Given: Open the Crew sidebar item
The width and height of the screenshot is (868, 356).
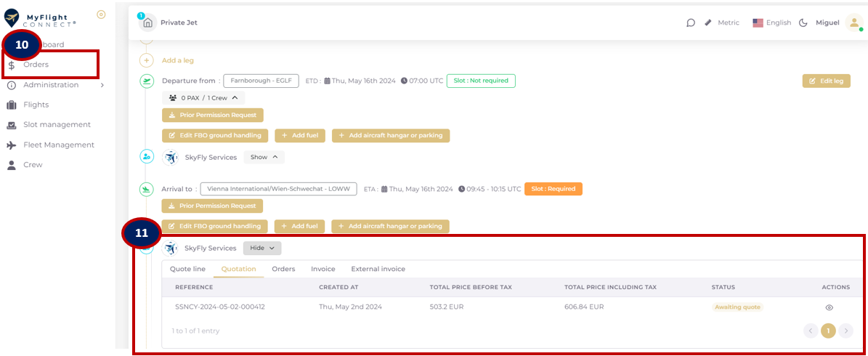Looking at the screenshot, I should [33, 165].
